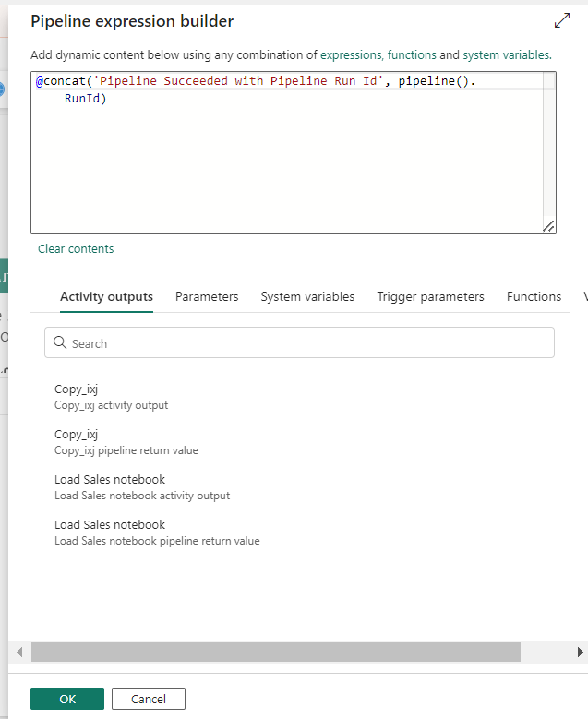Click Clear contents link

tap(76, 248)
